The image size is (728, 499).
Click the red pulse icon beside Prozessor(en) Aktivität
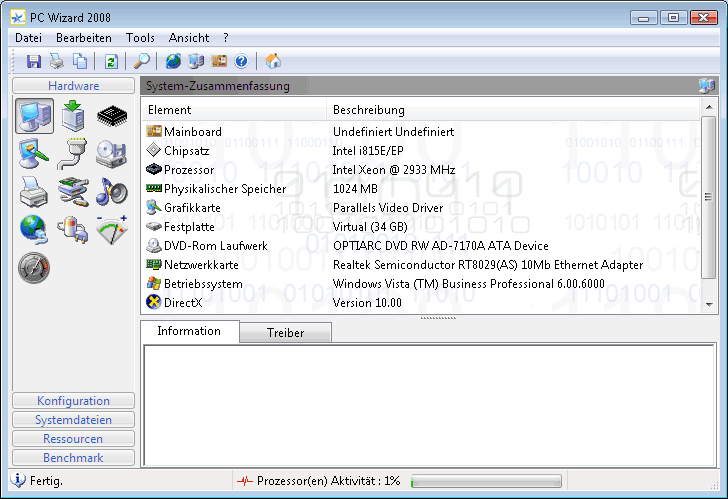[x=245, y=481]
